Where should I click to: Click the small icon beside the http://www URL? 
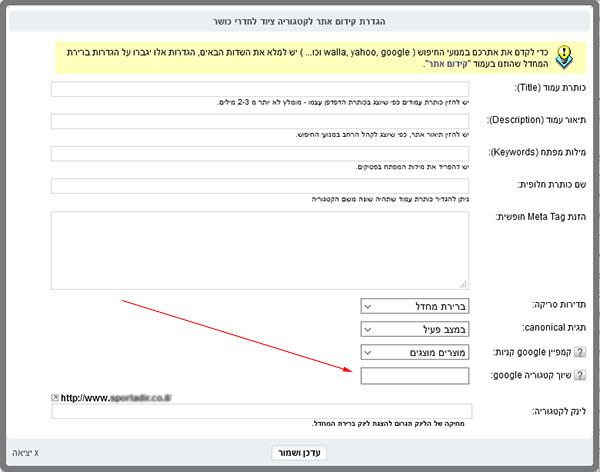[x=55, y=398]
